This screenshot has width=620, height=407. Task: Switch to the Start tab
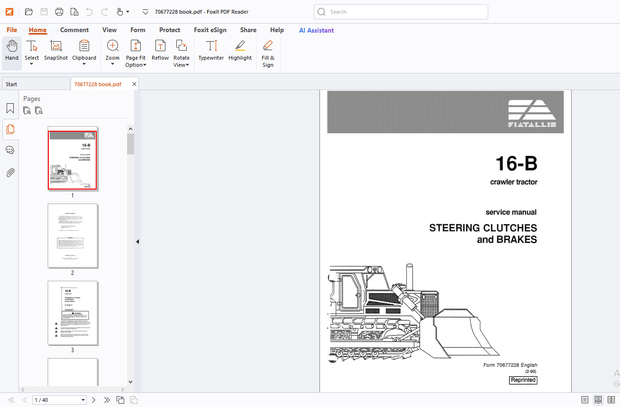pyautogui.click(x=36, y=84)
